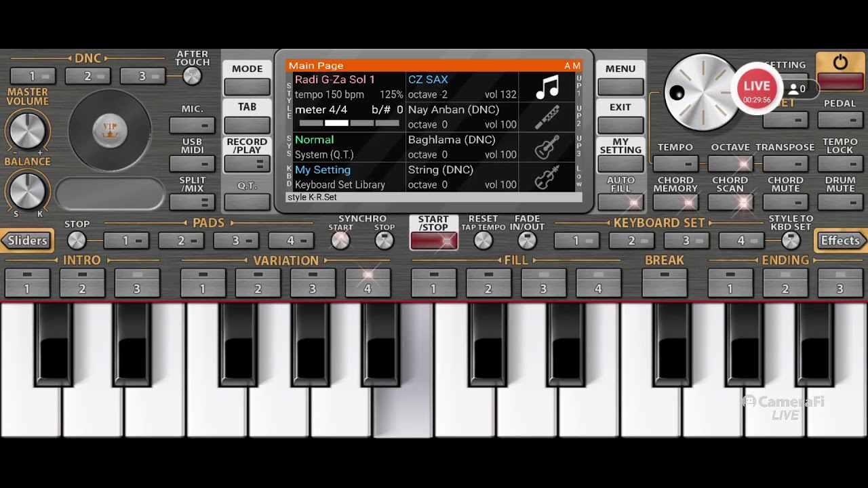
Task: Click the TAB button
Action: click(247, 125)
